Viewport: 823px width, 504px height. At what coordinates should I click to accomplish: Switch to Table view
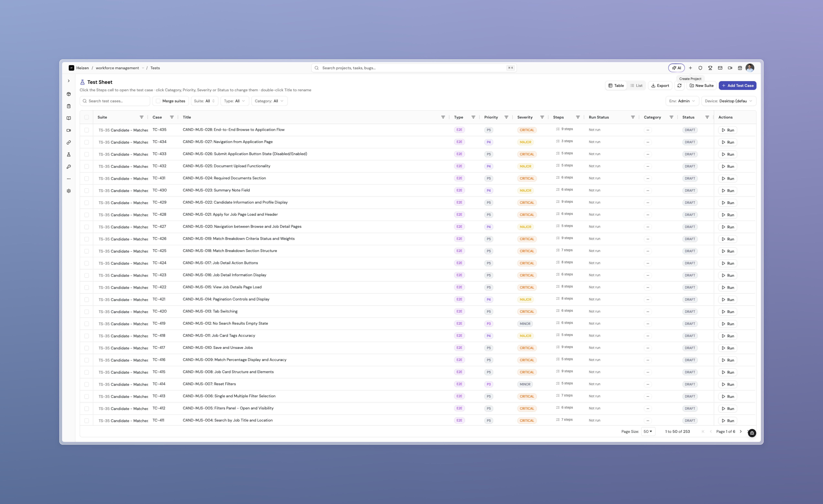click(x=616, y=86)
